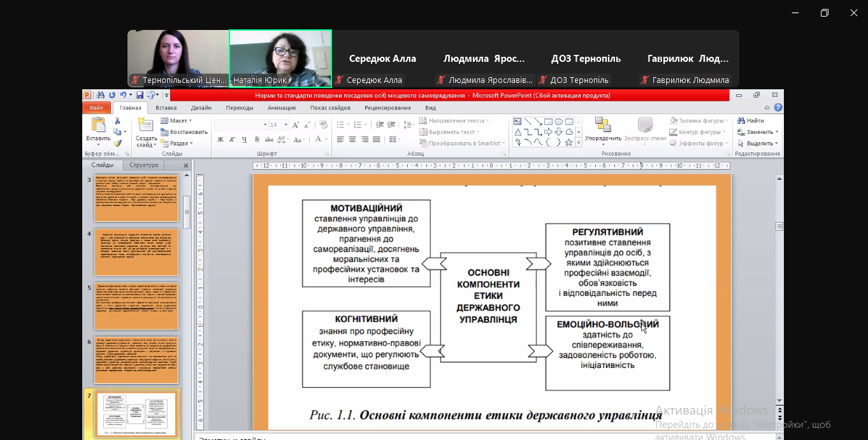868x440 pixels.
Task: Toggle Center text alignment
Action: click(352, 139)
